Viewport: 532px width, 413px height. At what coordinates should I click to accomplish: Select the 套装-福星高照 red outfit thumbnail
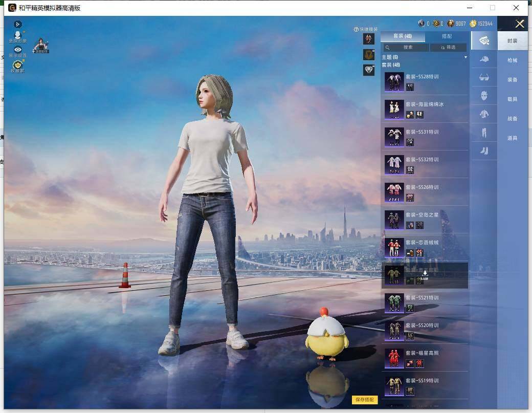point(394,358)
